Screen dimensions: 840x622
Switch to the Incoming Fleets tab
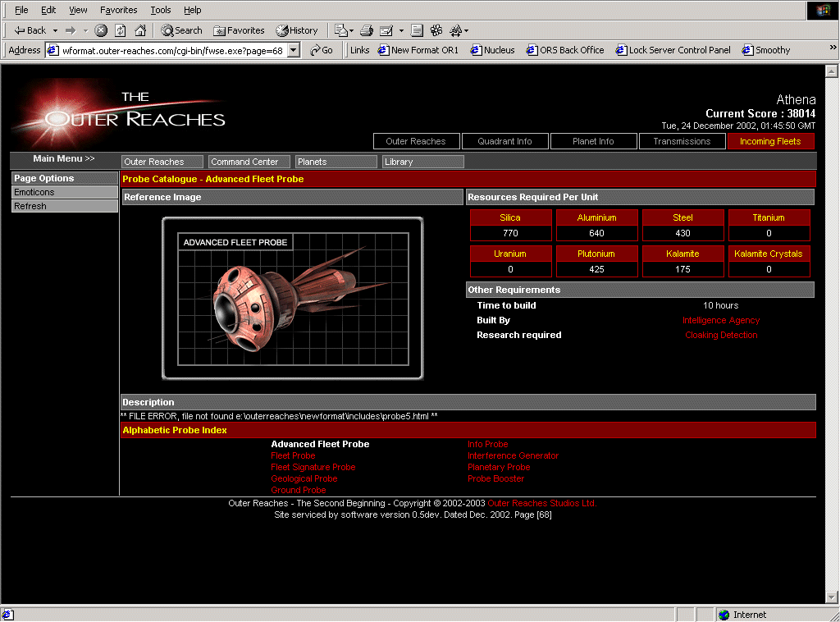(x=770, y=141)
